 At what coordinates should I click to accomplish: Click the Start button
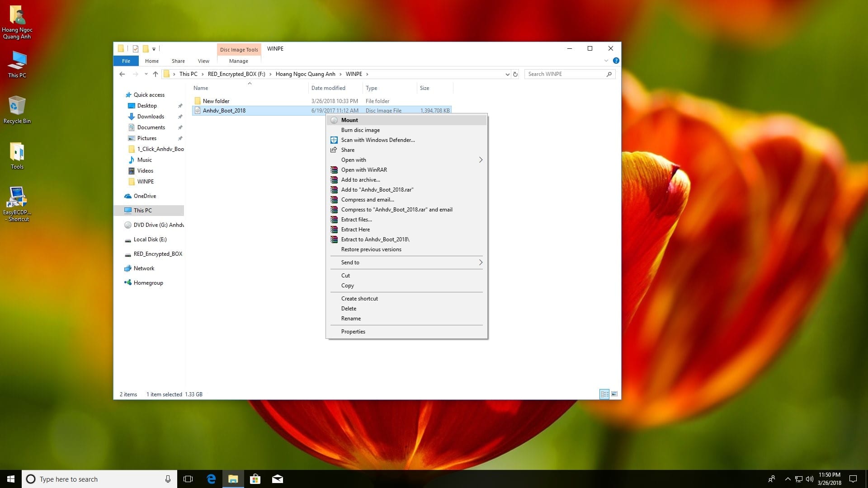pos(11,479)
